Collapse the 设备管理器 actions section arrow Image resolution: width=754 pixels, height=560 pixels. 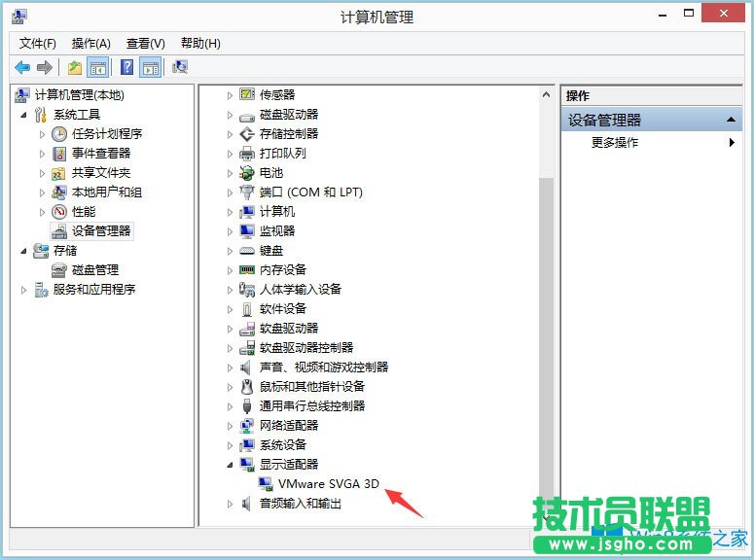(731, 120)
